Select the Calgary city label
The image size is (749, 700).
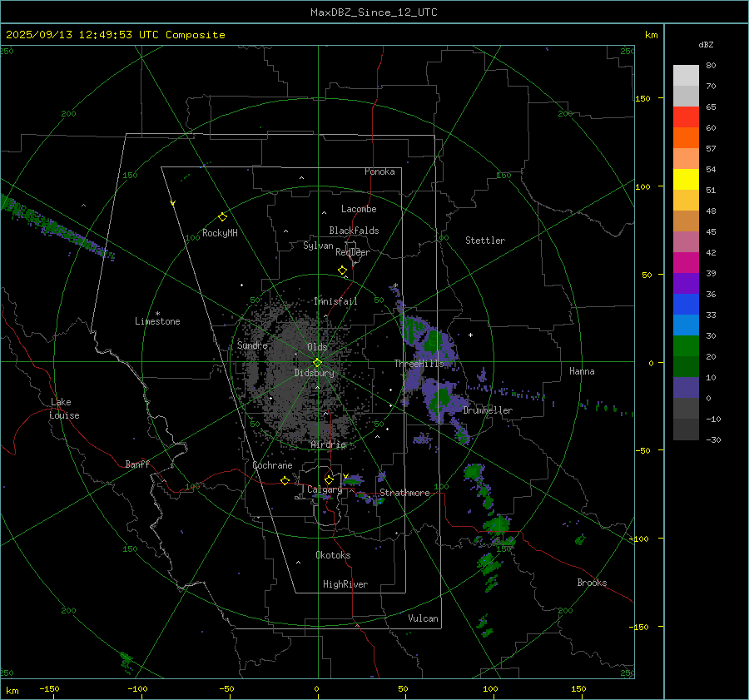pos(325,489)
